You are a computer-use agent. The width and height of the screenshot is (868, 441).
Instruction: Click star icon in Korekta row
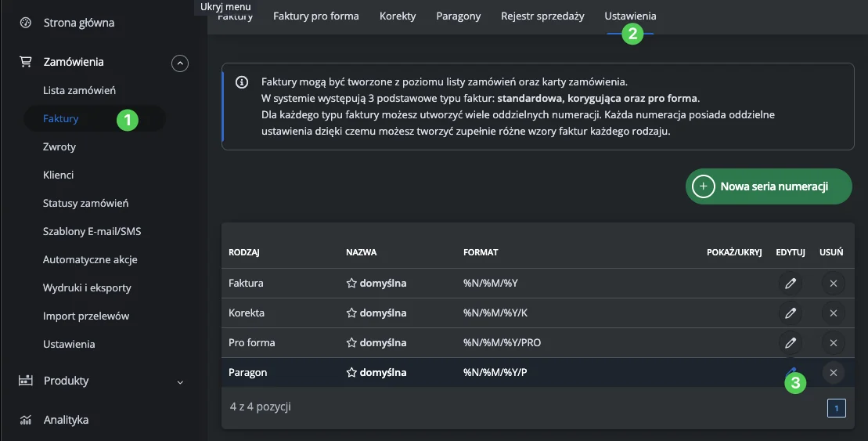click(x=351, y=313)
